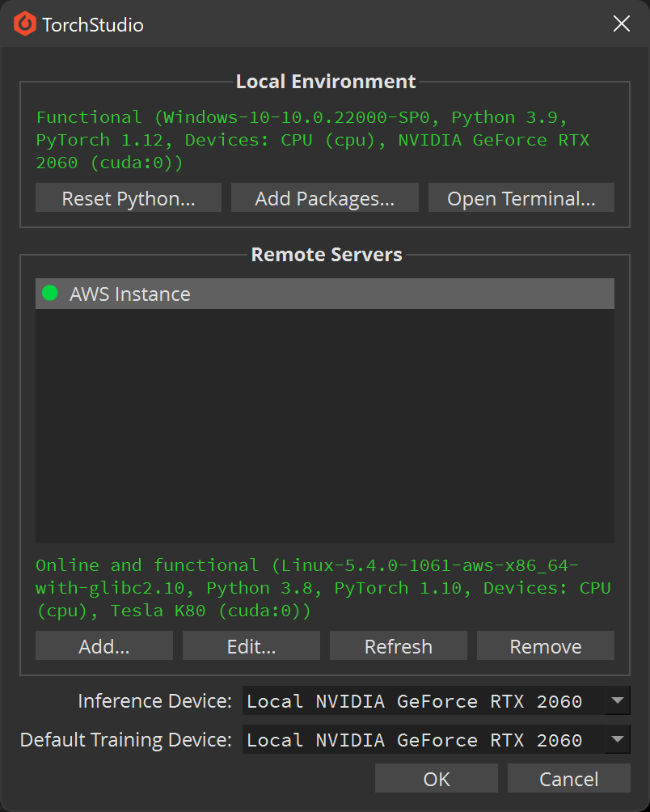The width and height of the screenshot is (650, 812).
Task: Open the Inference Device dropdown arrow
Action: pos(618,700)
